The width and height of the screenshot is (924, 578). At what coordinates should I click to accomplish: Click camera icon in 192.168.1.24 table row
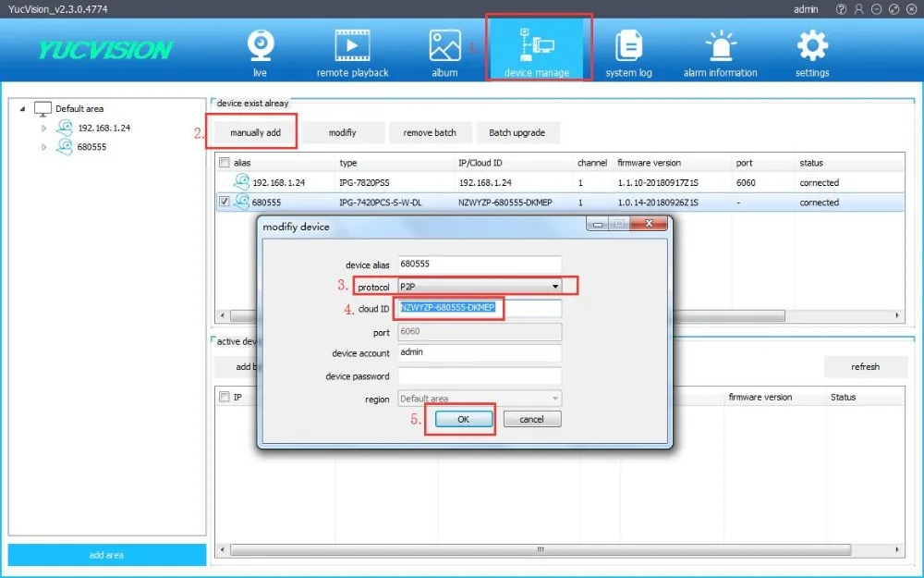(x=241, y=181)
